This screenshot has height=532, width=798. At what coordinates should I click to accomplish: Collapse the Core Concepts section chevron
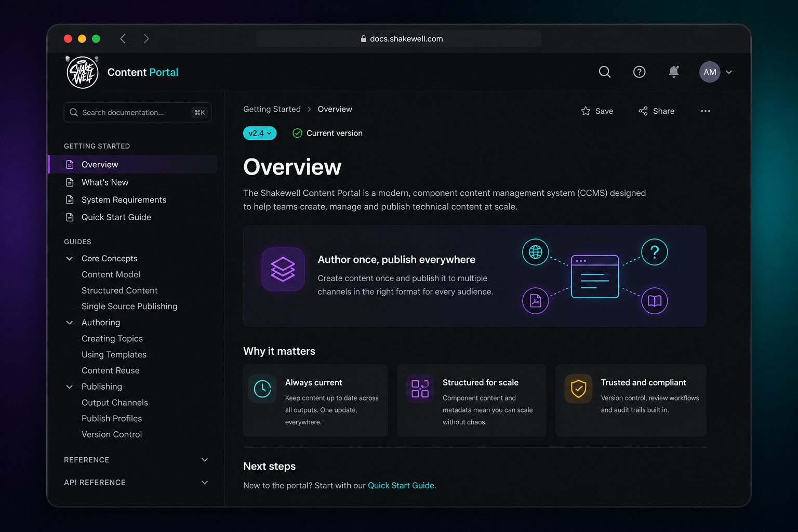pyautogui.click(x=69, y=258)
